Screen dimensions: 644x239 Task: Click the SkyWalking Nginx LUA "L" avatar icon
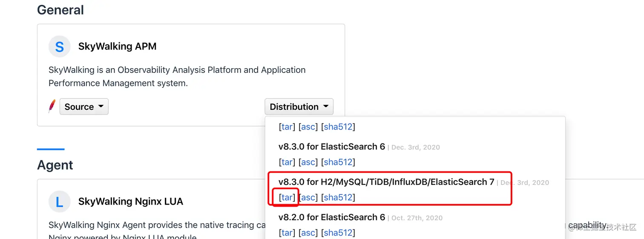click(59, 202)
